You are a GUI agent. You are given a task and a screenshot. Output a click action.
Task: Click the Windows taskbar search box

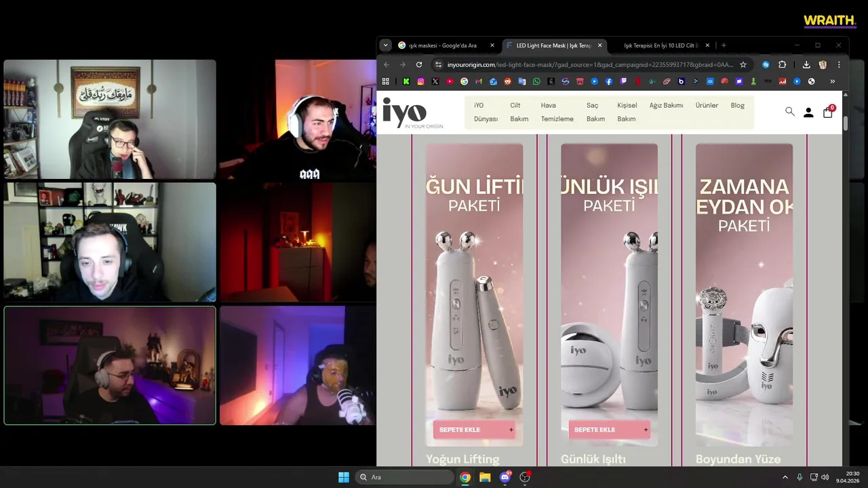click(x=405, y=477)
